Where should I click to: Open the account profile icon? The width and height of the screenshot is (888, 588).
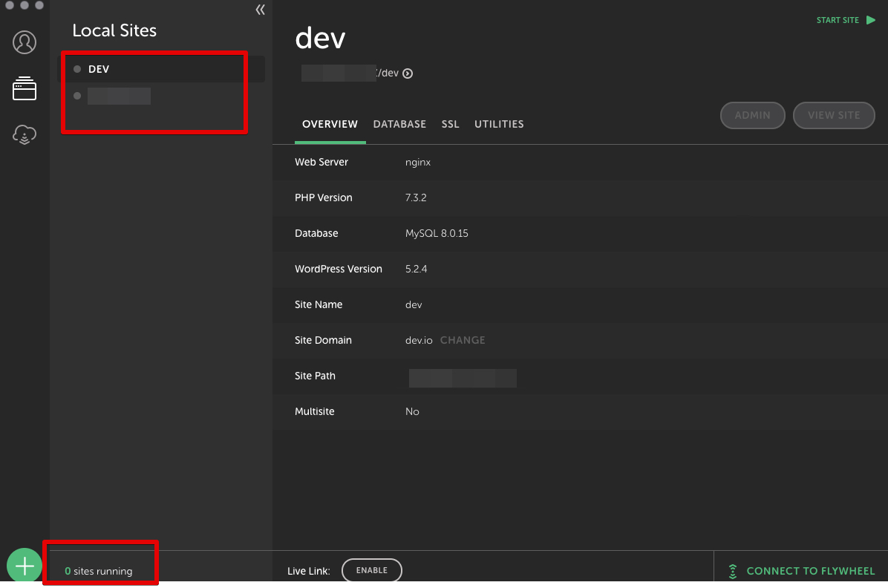pos(25,42)
